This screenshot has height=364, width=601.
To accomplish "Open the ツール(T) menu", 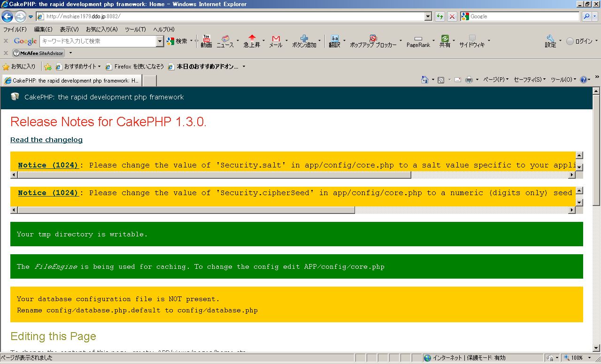I will point(135,29).
